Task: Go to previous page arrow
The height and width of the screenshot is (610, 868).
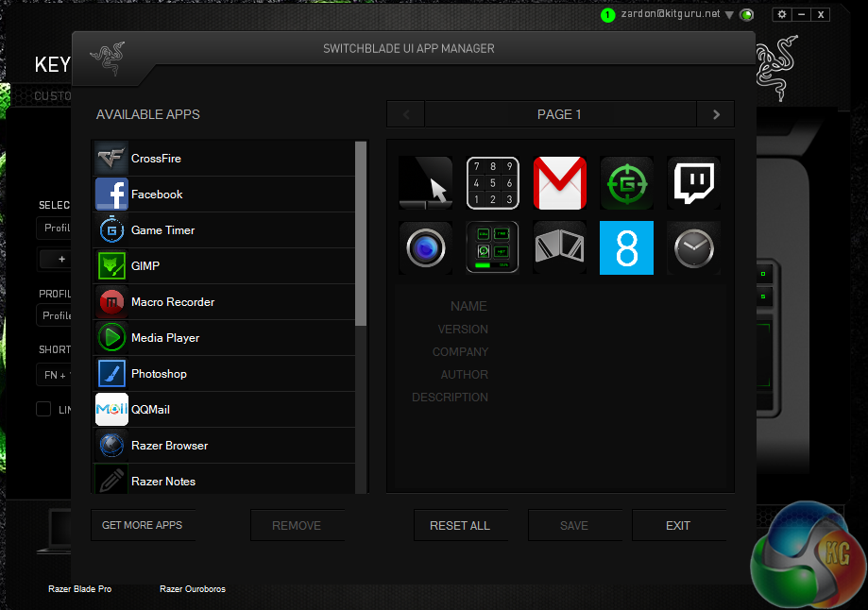Action: [406, 114]
